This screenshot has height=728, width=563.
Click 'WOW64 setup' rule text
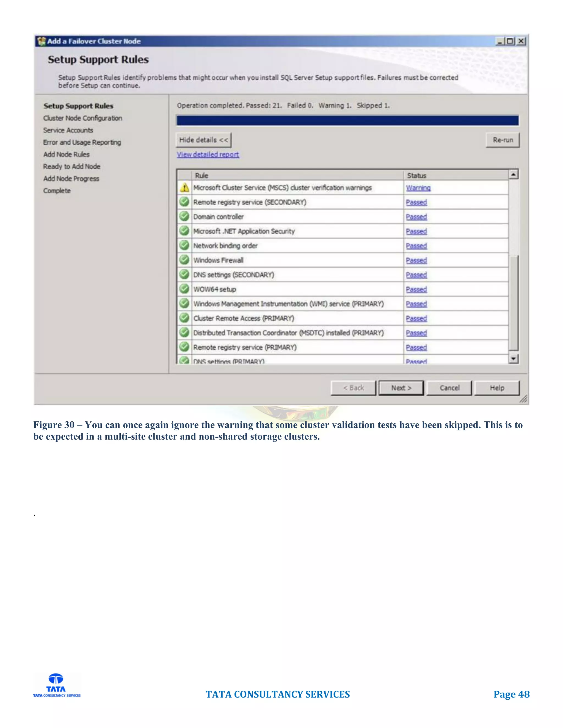coord(214,289)
